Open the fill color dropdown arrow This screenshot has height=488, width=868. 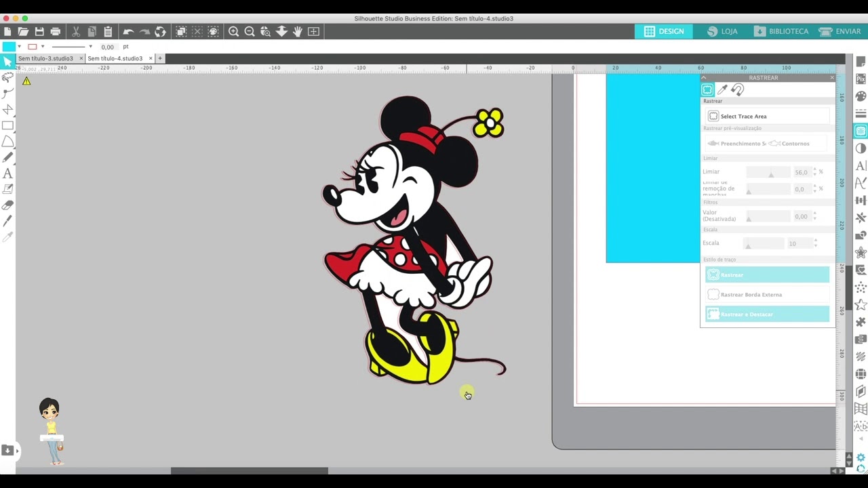click(20, 47)
